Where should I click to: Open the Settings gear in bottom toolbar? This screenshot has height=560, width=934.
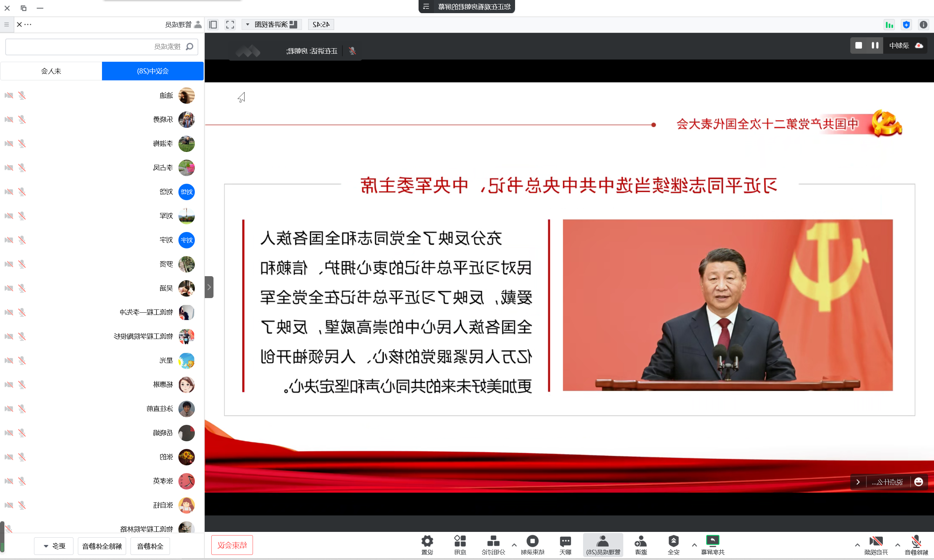pos(427,541)
